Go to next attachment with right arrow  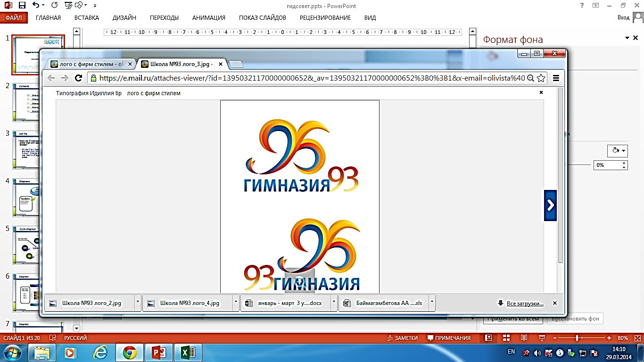click(x=550, y=205)
